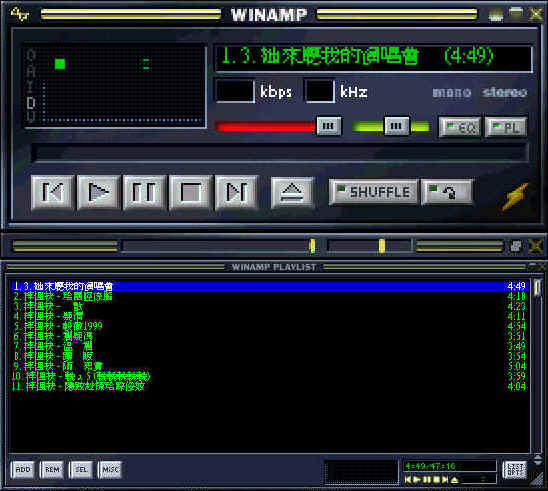Toggle the EQ equalizer window button

(x=460, y=127)
